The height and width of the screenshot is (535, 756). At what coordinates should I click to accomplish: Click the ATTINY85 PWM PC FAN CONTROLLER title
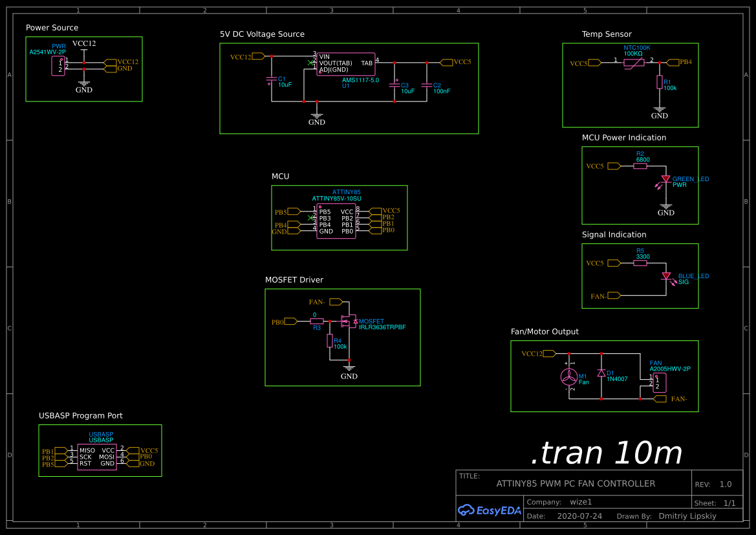pos(576,484)
